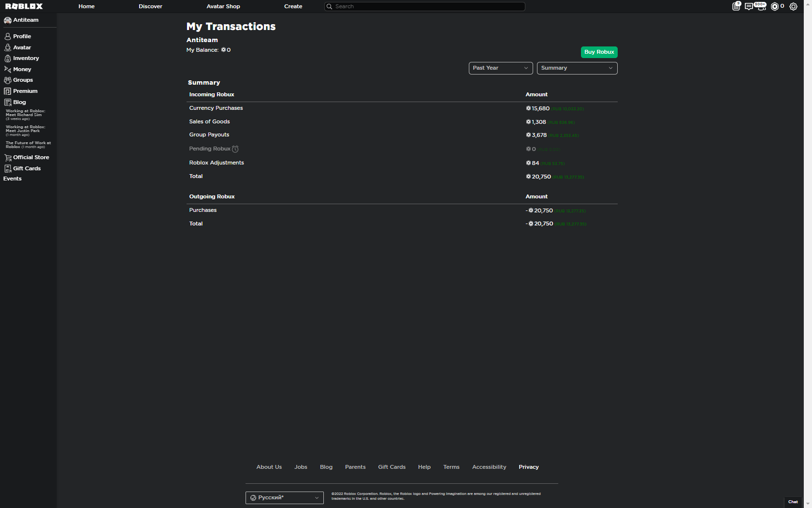Select the Pending Robux row label
This screenshot has width=812, height=508.
tap(210, 149)
